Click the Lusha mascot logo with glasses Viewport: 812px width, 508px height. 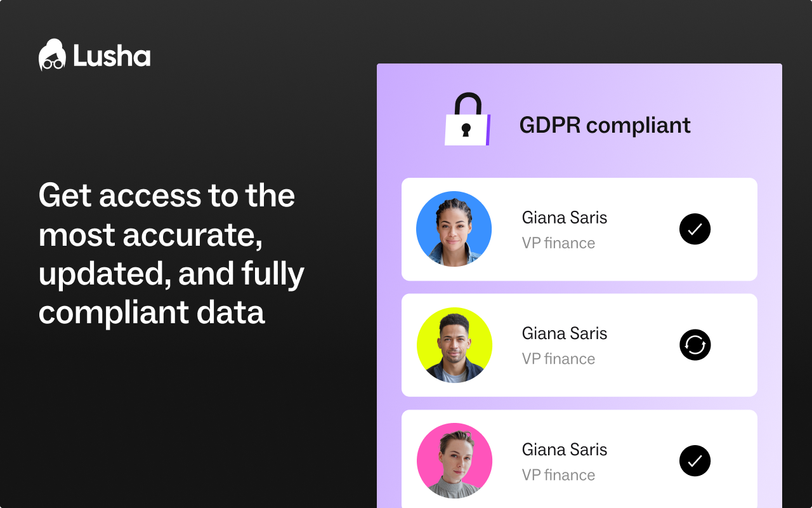53,55
